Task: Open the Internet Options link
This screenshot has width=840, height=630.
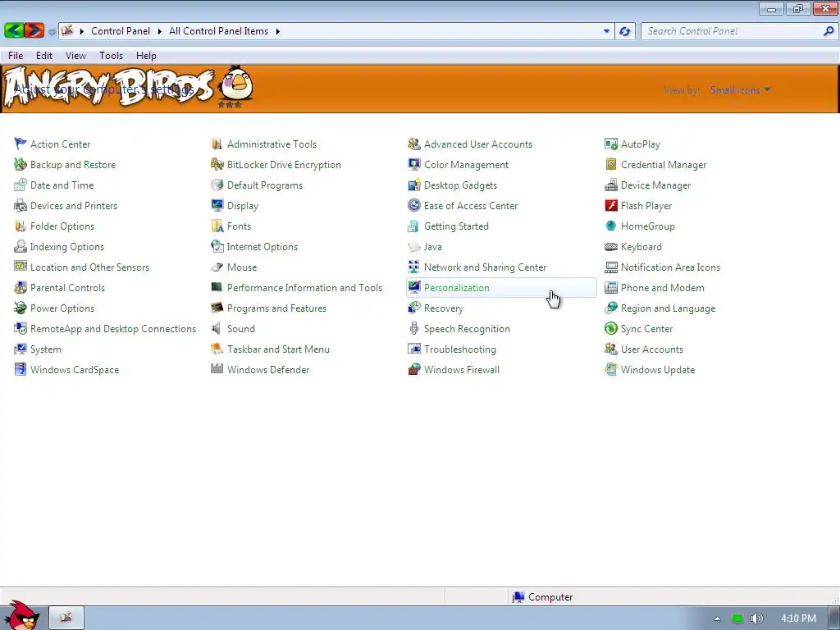Action: pos(262,246)
